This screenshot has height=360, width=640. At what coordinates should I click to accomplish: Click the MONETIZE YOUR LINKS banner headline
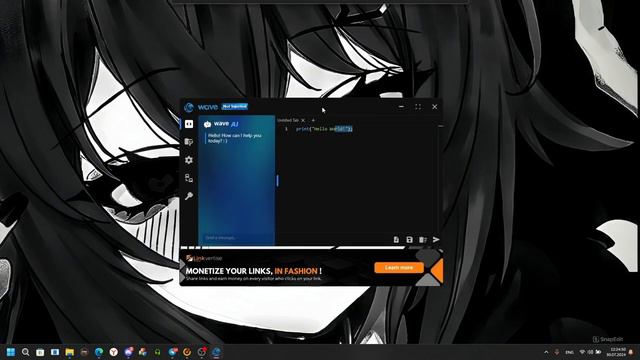253,271
